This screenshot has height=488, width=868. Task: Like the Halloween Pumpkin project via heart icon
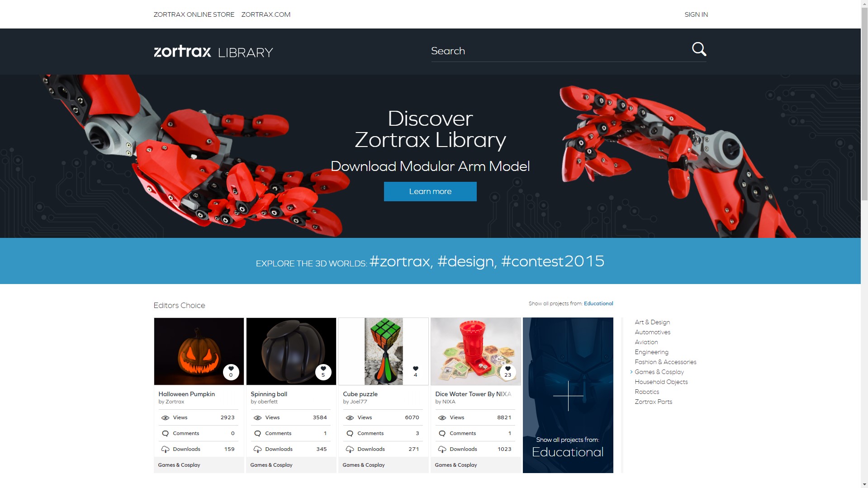click(x=231, y=369)
